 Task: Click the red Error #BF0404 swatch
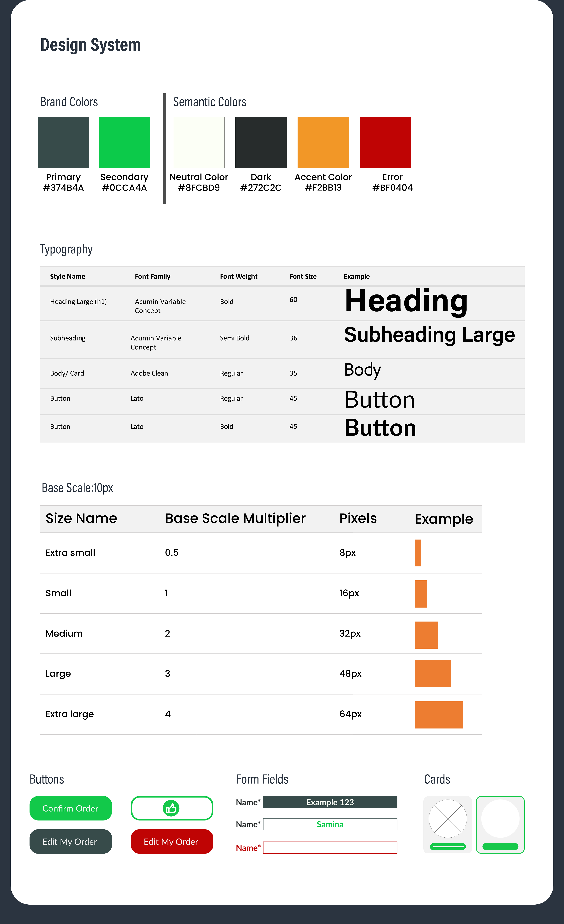pyautogui.click(x=385, y=142)
